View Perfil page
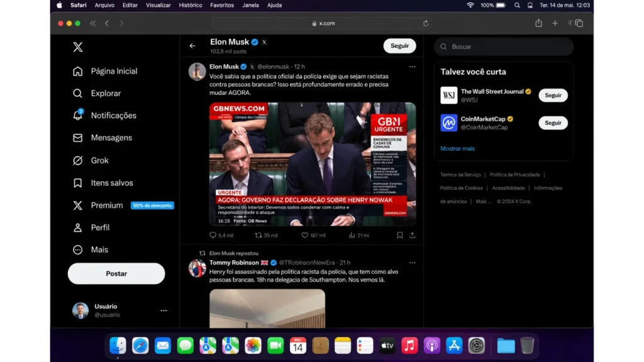Viewport: 644px width, 362px height. point(91,228)
